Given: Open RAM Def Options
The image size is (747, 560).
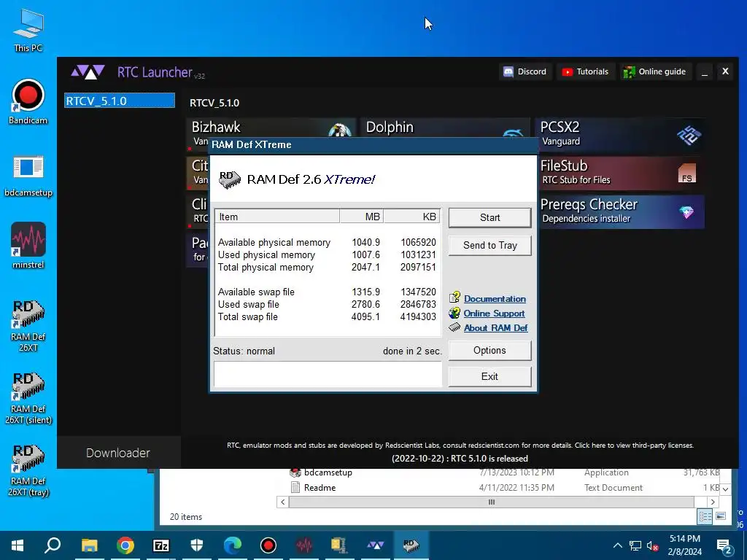Looking at the screenshot, I should point(489,351).
